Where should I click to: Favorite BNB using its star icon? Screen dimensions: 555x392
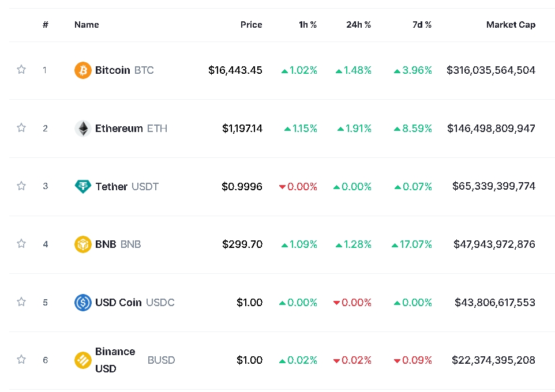pos(21,244)
